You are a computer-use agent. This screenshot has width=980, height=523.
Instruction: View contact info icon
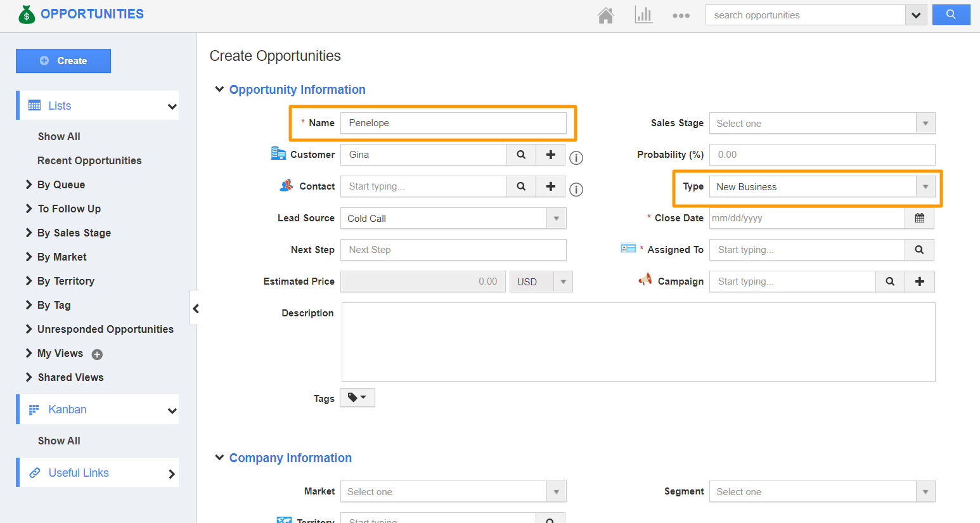(x=576, y=190)
